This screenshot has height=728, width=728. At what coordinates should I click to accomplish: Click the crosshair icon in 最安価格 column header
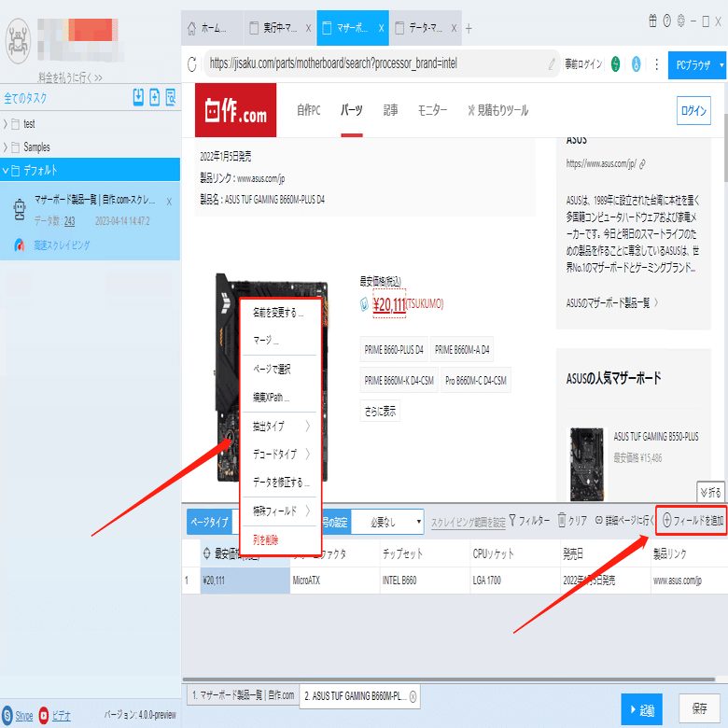click(207, 553)
